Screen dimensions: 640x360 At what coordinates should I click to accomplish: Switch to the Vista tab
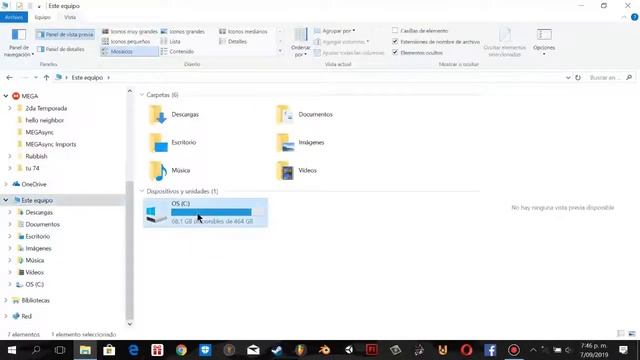coord(70,17)
